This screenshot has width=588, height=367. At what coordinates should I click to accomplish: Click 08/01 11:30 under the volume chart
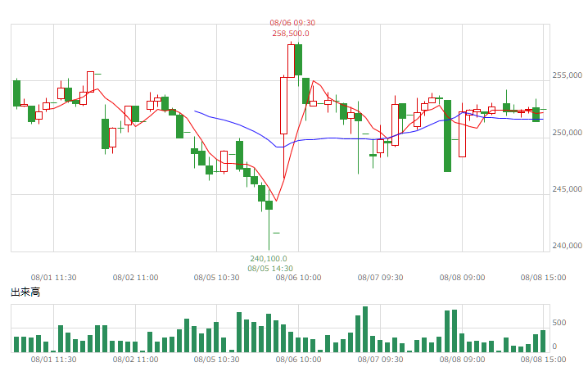tap(53, 360)
